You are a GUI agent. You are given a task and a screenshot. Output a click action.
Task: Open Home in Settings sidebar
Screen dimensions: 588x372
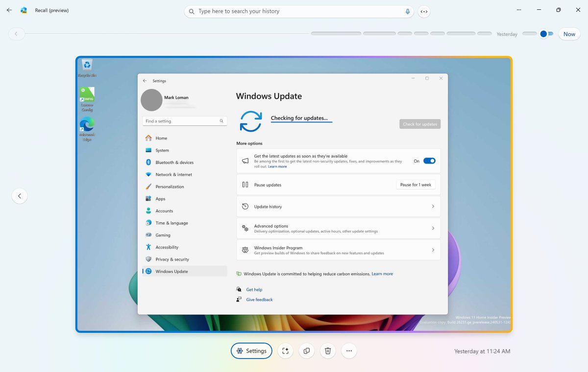185,138
